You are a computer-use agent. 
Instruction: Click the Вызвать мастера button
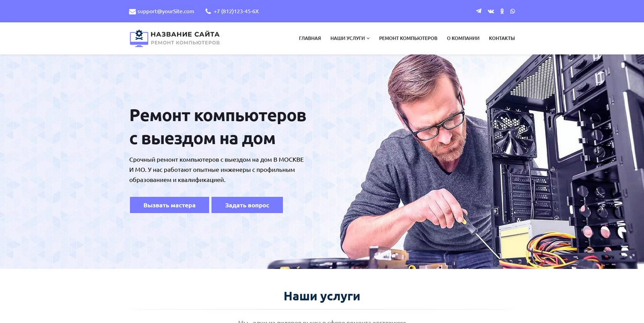170,205
